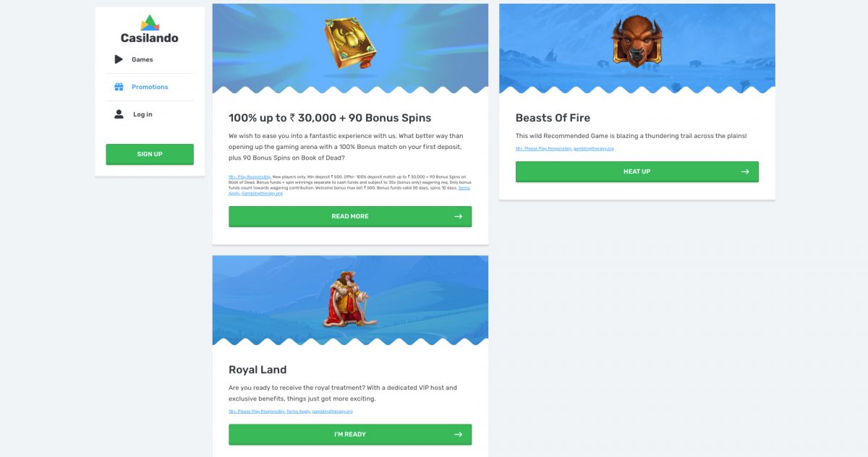Click the HEAT UP button
This screenshot has height=457, width=868.
(637, 171)
